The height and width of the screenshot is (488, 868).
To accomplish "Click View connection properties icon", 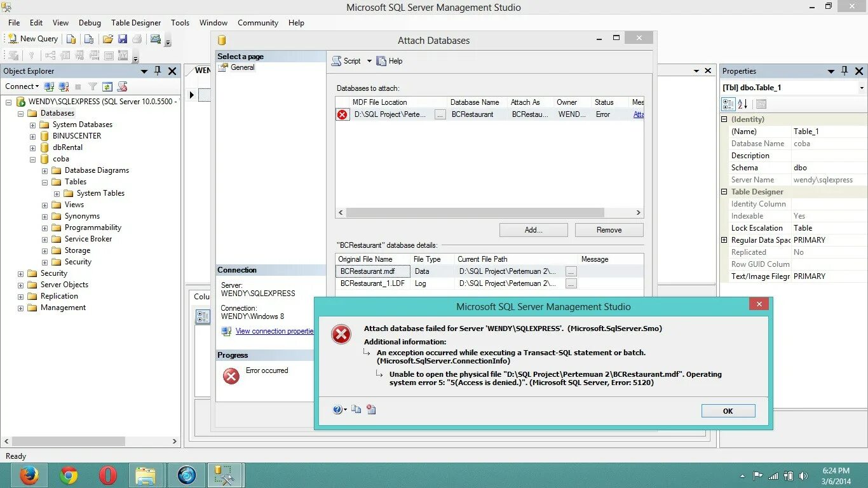I will tap(226, 331).
